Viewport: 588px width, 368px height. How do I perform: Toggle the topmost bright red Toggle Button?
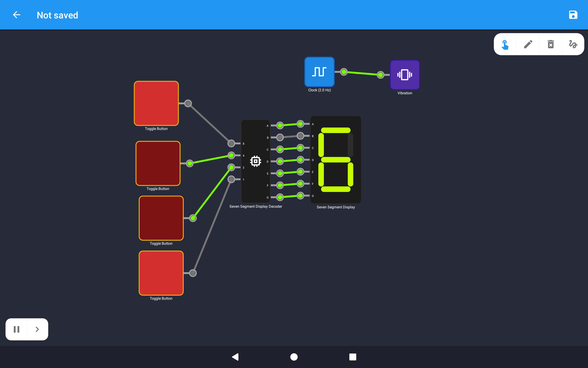tap(156, 103)
